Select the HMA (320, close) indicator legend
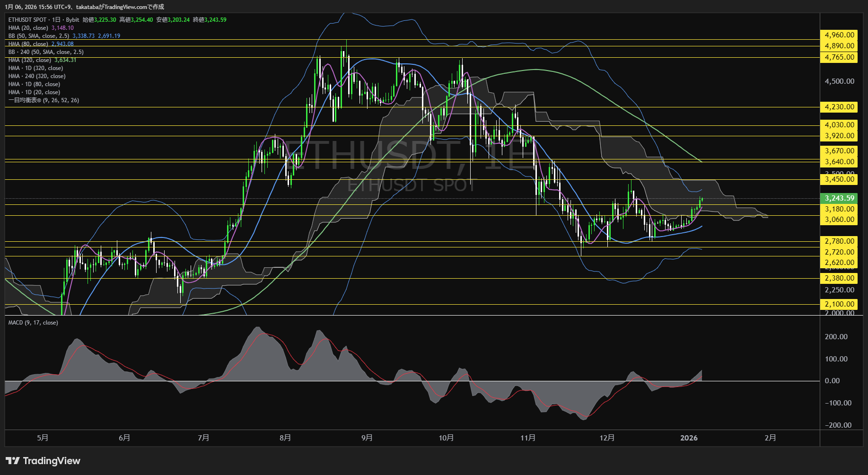Viewport: 868px width, 475px height. [30, 60]
